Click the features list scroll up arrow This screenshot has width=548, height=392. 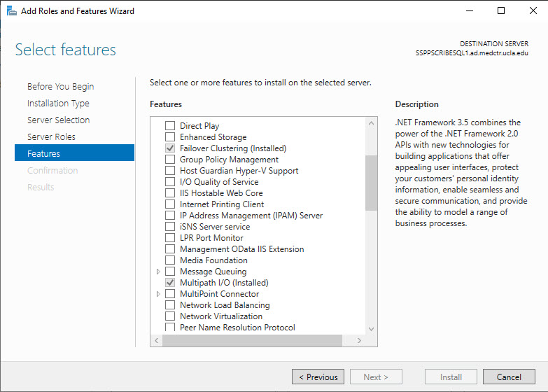(371, 123)
